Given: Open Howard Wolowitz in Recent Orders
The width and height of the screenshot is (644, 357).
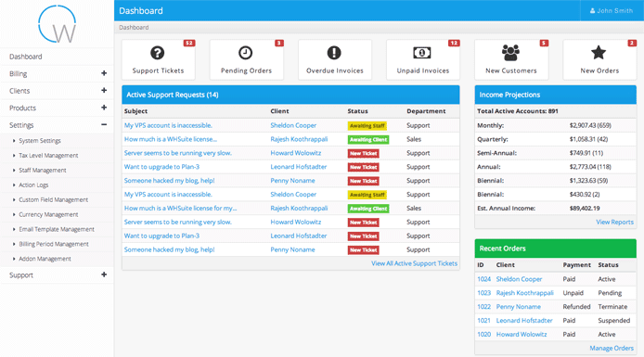Looking at the screenshot, I should tap(522, 335).
